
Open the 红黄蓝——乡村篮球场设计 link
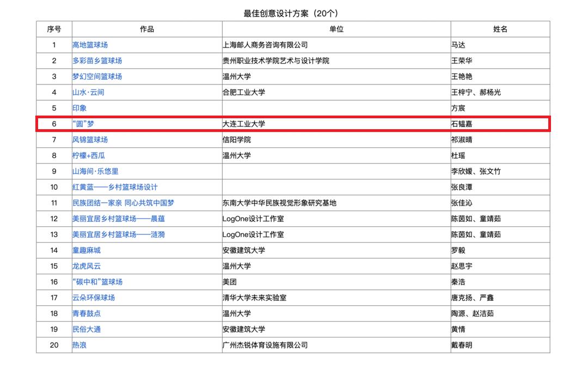(x=113, y=187)
